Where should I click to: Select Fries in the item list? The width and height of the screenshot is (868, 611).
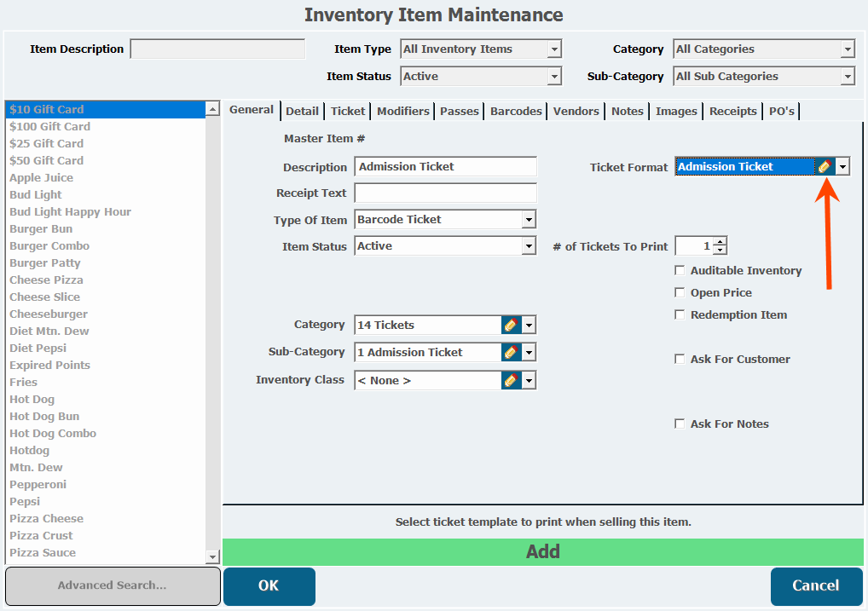click(x=105, y=383)
